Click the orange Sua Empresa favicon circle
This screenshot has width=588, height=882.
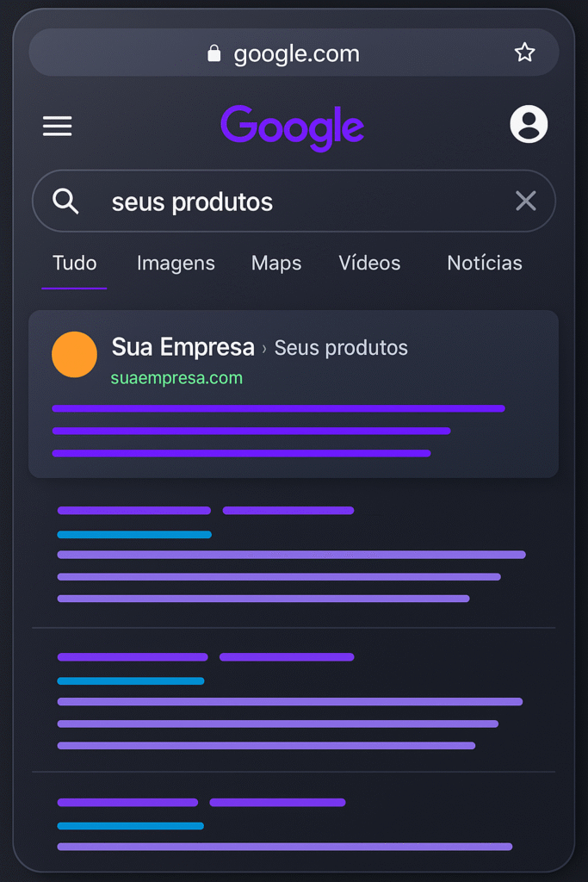click(x=74, y=354)
